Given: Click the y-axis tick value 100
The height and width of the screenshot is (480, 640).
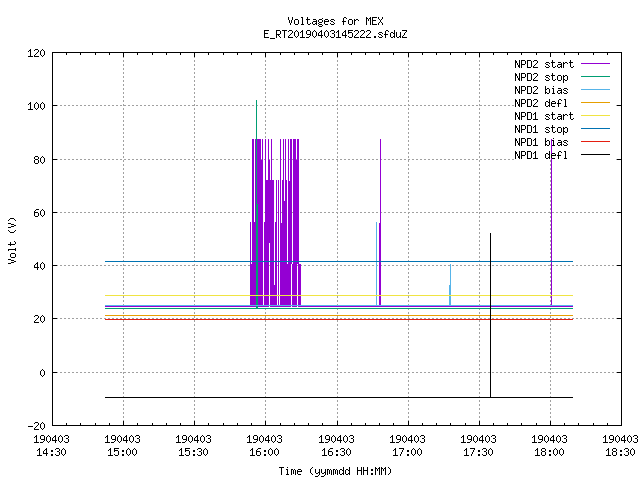Looking at the screenshot, I should click(36, 106).
